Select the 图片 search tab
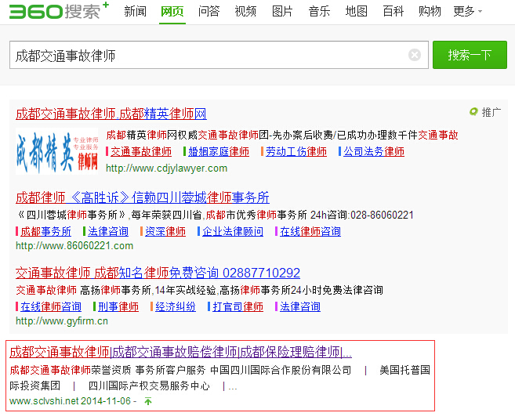Screen dimensions: 515x420 pos(282,11)
